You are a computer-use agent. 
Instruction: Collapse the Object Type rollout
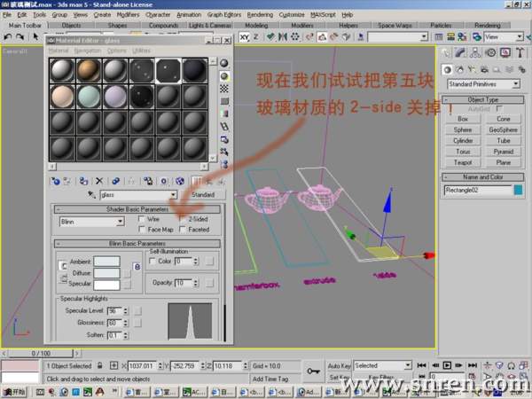click(483, 99)
